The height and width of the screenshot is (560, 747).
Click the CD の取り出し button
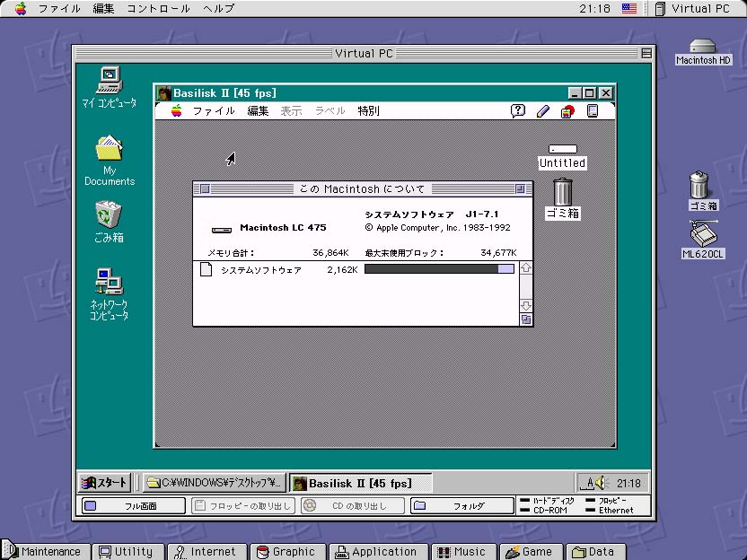[x=353, y=505]
